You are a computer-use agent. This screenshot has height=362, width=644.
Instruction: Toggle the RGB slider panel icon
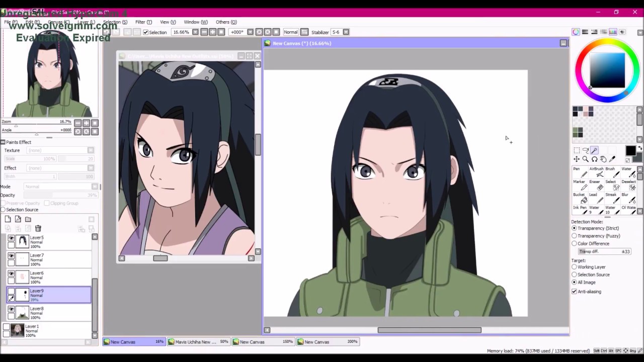pyautogui.click(x=585, y=32)
